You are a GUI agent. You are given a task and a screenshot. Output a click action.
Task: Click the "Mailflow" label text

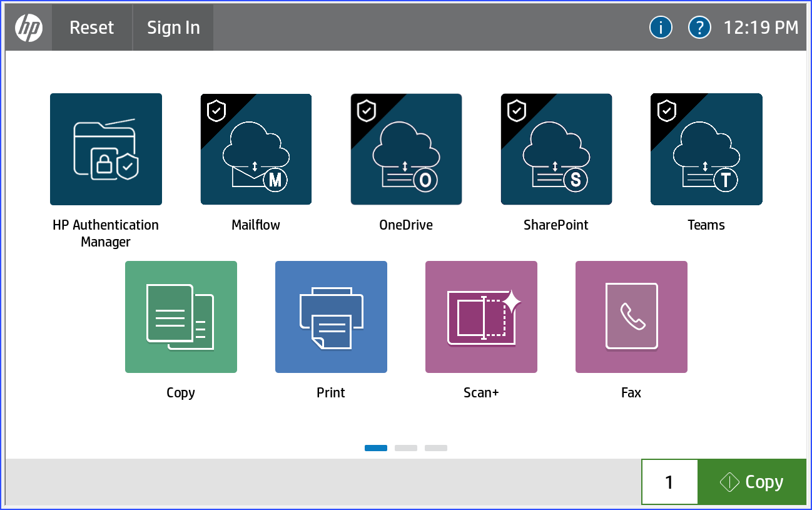pos(256,225)
